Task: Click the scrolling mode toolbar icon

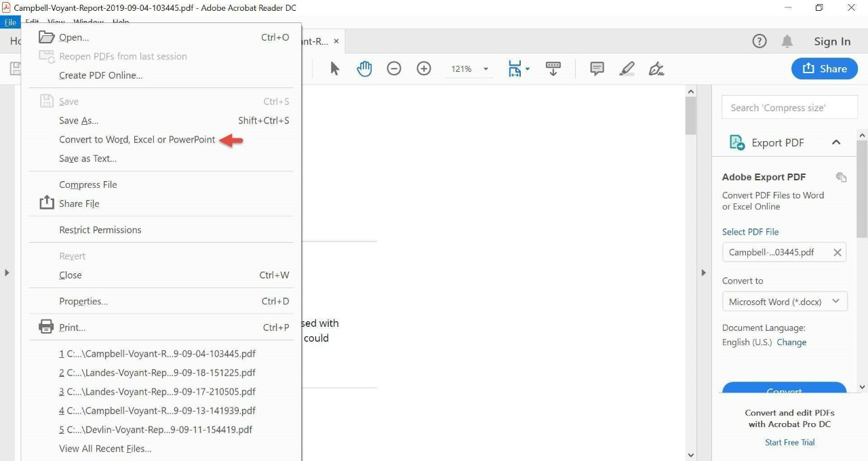Action: tap(553, 68)
